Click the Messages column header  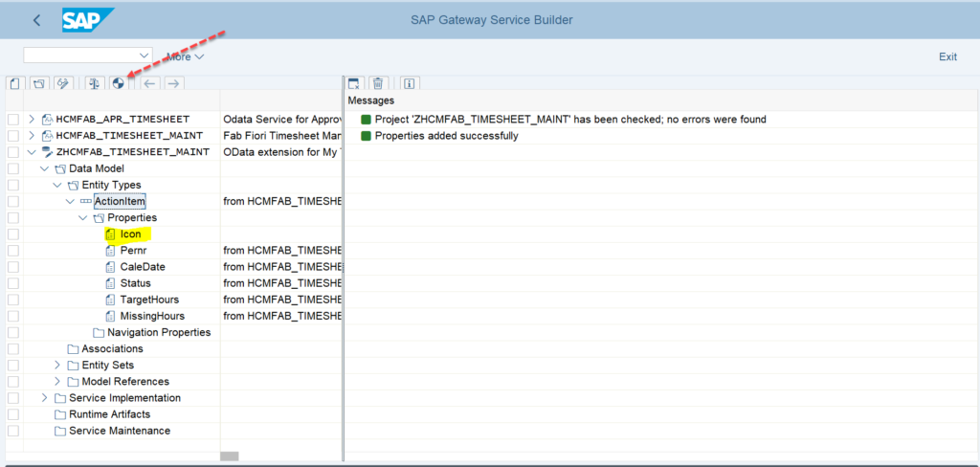[371, 100]
